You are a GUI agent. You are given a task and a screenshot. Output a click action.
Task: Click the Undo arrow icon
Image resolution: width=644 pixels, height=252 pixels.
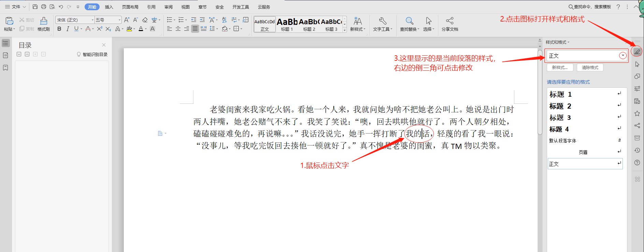[61, 6]
